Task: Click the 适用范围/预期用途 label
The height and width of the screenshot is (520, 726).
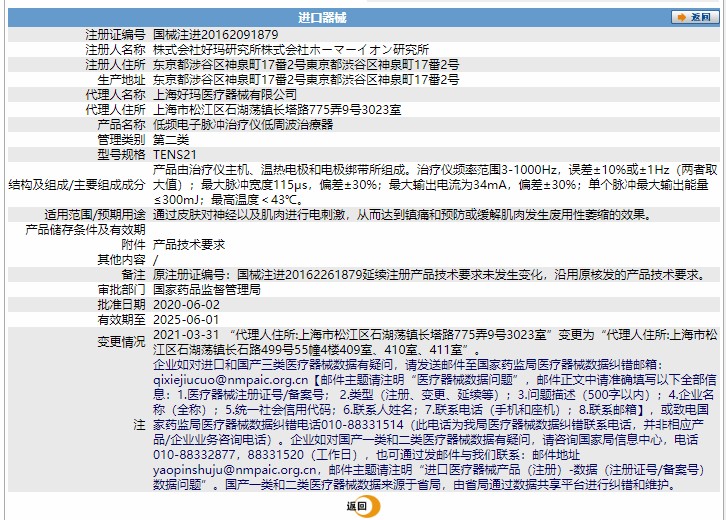Action: click(95, 215)
